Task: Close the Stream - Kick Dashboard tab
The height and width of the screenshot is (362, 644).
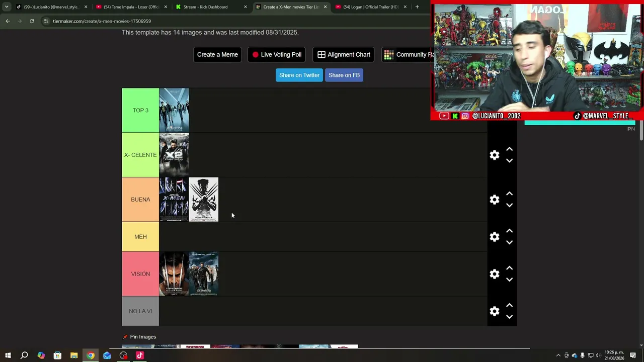Action: [x=246, y=7]
